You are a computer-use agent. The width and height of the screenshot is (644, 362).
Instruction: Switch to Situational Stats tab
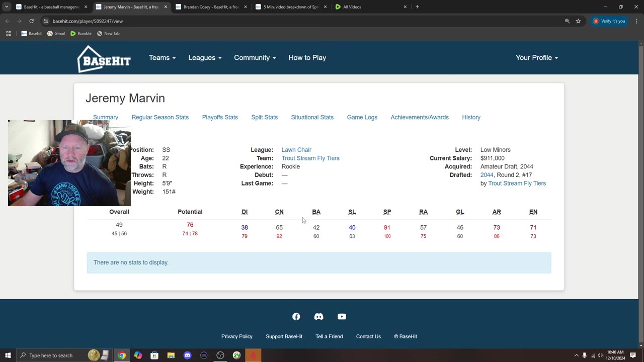pos(312,117)
